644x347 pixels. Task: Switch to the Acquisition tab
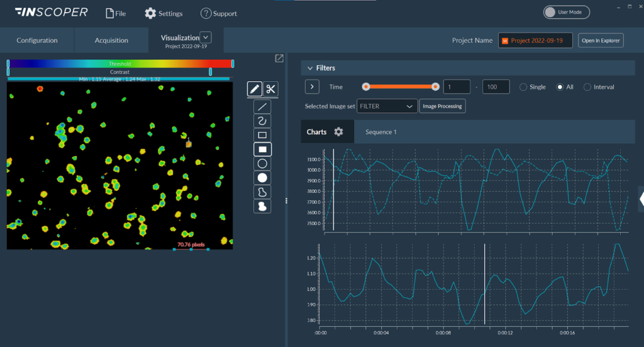click(111, 40)
